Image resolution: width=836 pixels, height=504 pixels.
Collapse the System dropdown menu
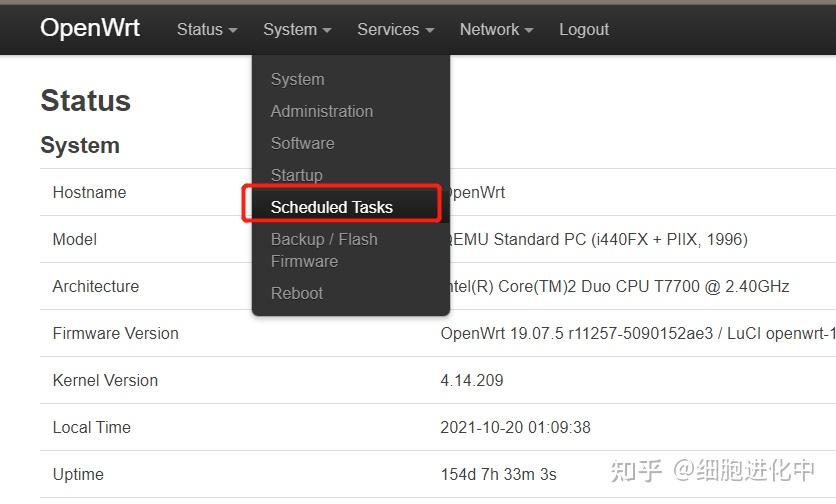click(297, 30)
